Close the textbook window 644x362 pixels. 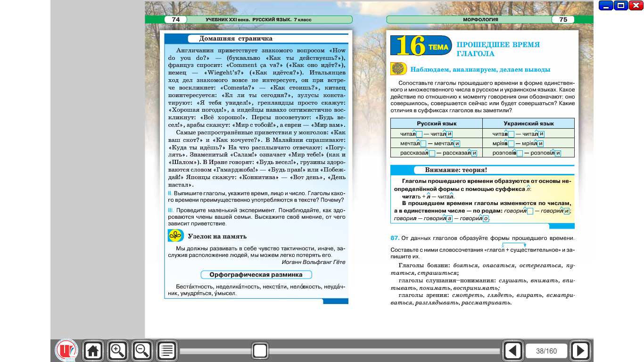(x=636, y=6)
